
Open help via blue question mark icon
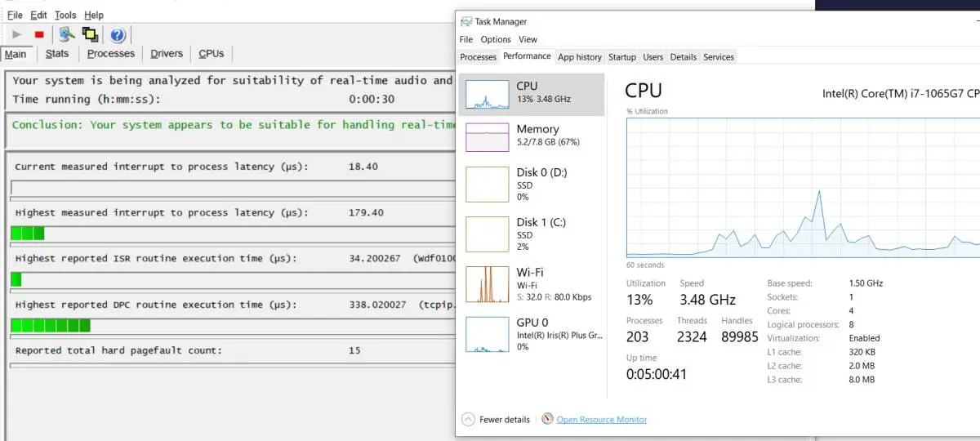(x=118, y=34)
